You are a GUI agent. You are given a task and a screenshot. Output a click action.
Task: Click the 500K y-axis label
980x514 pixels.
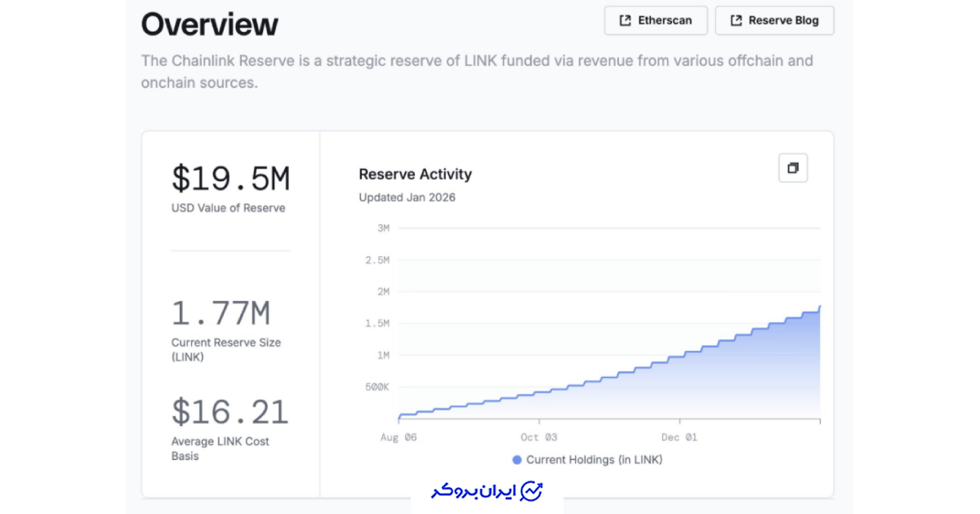pos(376,387)
